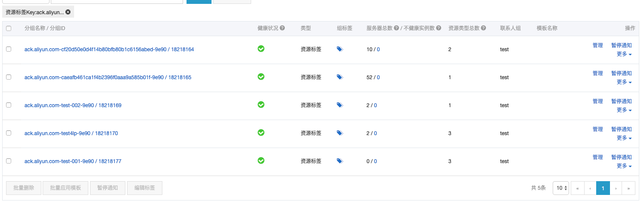Viewport: 644px width, 213px height.
Task: Click 管理 for test-001 group
Action: pos(598,157)
